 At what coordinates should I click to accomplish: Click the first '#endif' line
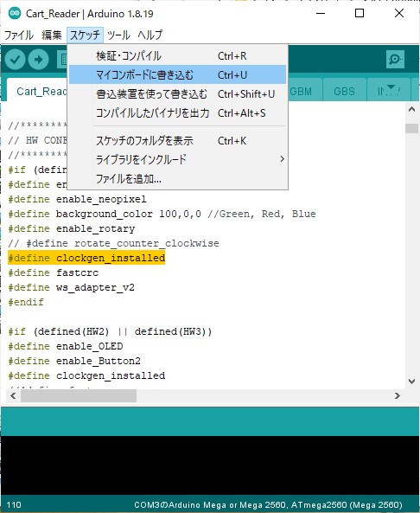pyautogui.click(x=26, y=302)
